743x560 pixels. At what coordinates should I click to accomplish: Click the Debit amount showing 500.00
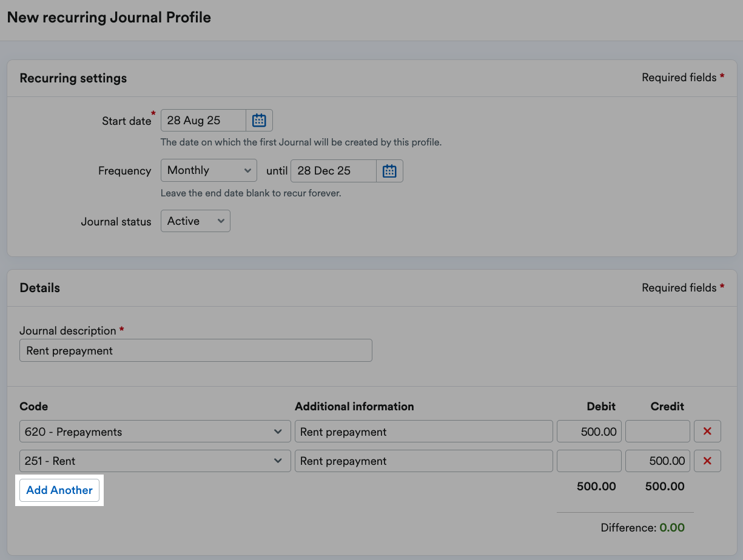pyautogui.click(x=588, y=431)
